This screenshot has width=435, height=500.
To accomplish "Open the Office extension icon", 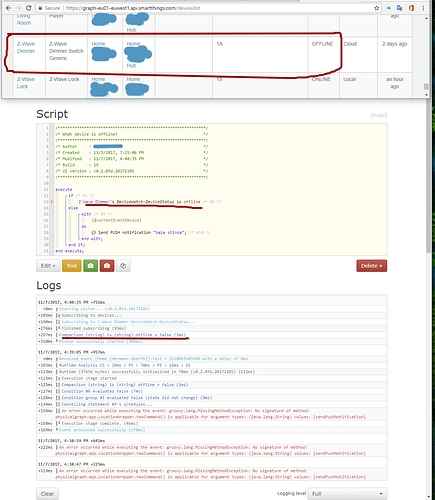I will pyautogui.click(x=411, y=8).
